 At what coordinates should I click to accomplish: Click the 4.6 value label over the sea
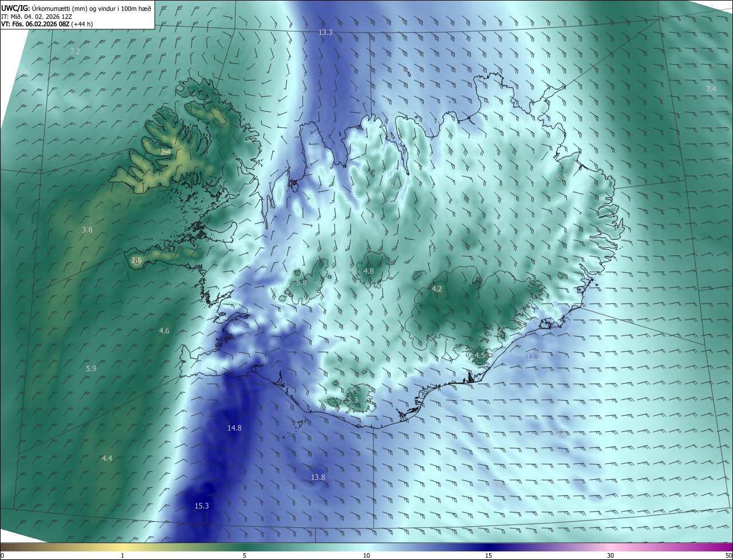(x=164, y=331)
